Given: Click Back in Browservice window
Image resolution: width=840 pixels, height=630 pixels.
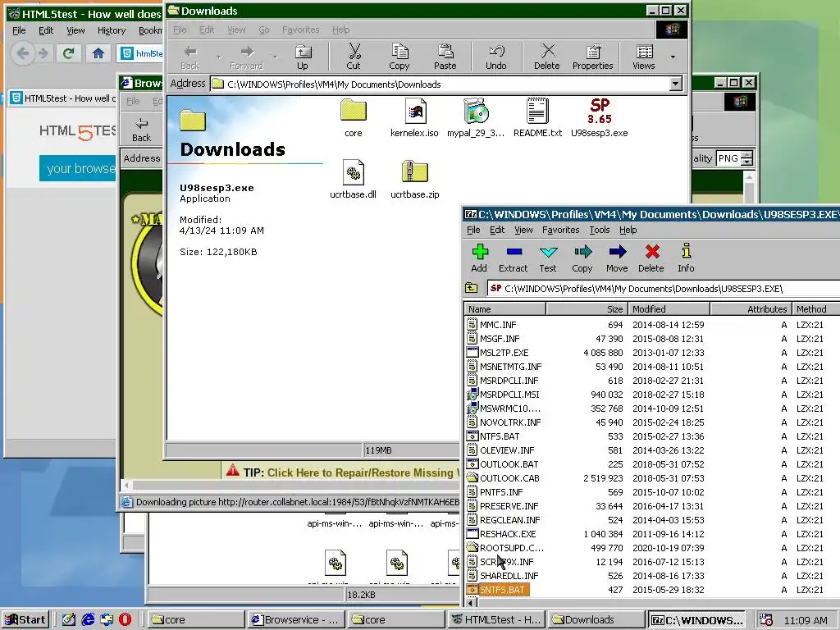Looking at the screenshot, I should [x=141, y=129].
